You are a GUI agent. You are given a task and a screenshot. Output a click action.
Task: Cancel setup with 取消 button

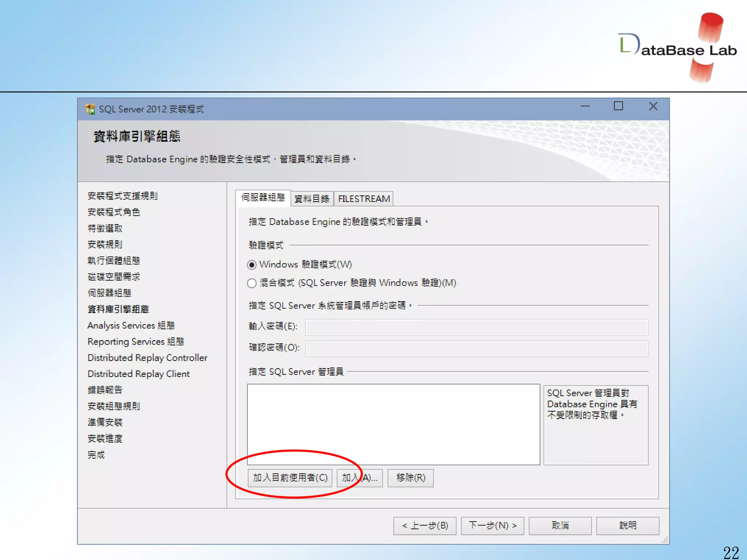click(x=560, y=526)
